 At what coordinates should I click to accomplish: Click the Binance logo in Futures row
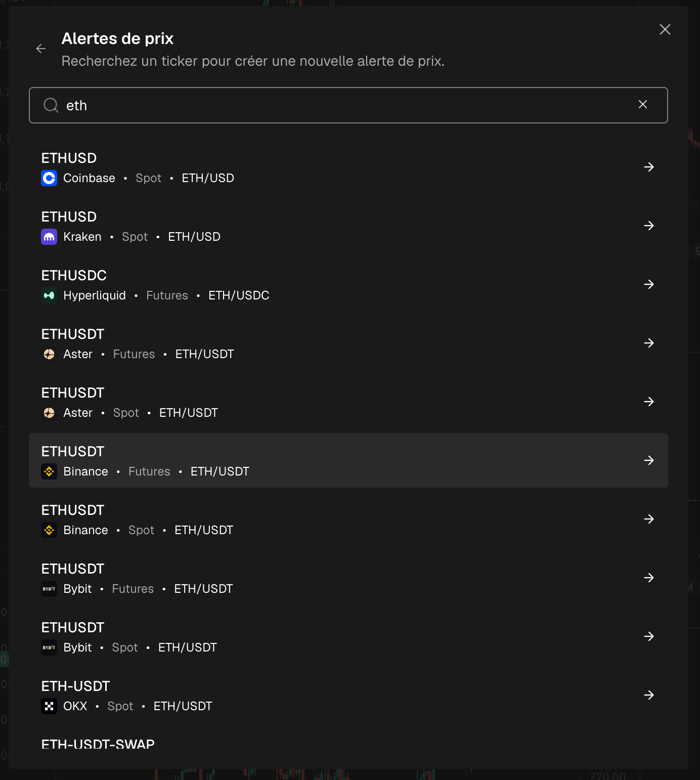(49, 471)
